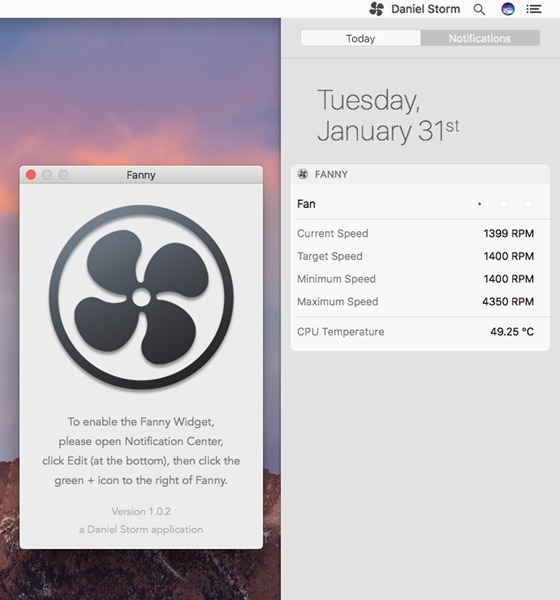Screen dimensions: 560x600
Task: Click the Fan heading in the widget
Action: tap(306, 204)
